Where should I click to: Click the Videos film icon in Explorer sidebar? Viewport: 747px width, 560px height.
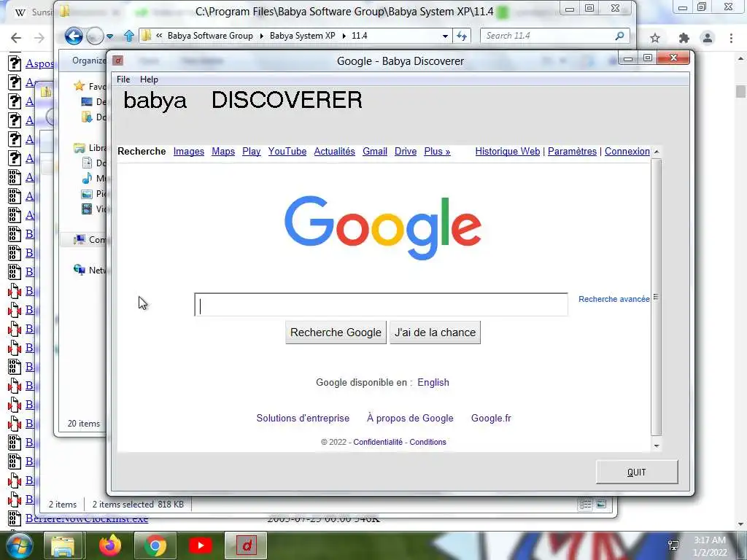coord(87,209)
